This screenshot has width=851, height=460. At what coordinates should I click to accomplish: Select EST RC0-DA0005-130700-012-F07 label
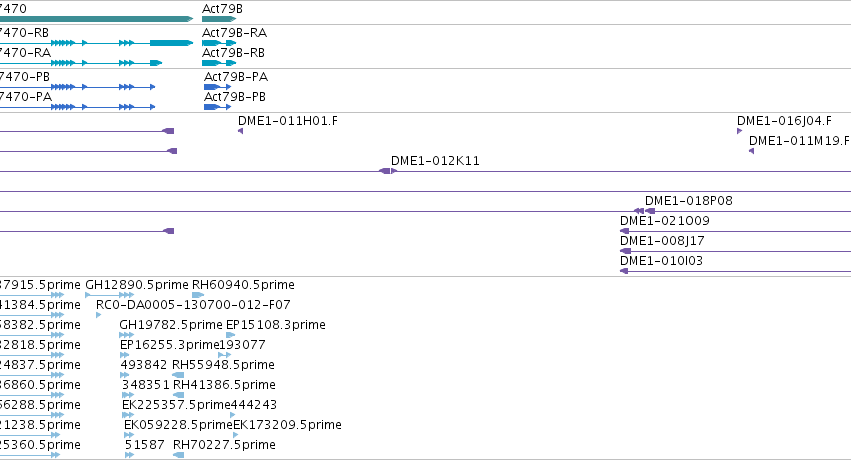[193, 305]
